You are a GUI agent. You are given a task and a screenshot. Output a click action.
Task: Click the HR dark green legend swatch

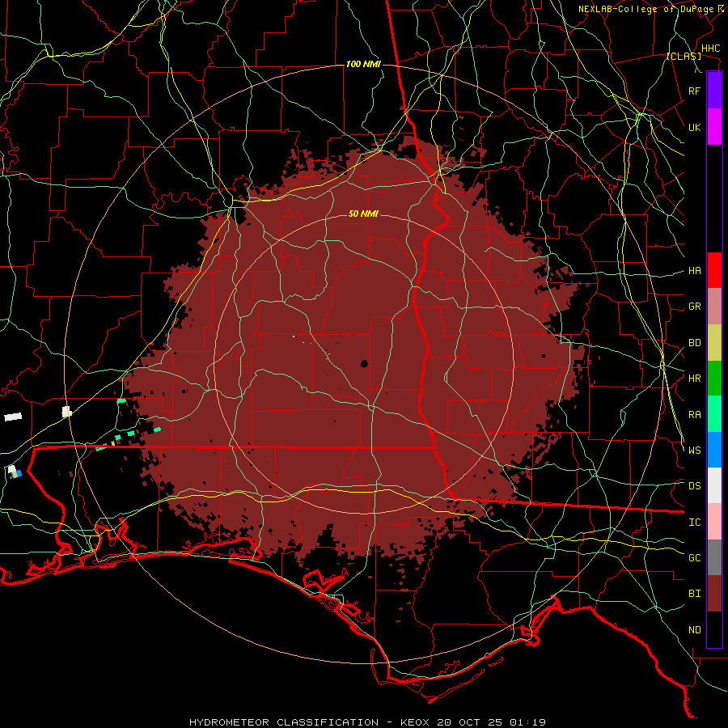(714, 379)
